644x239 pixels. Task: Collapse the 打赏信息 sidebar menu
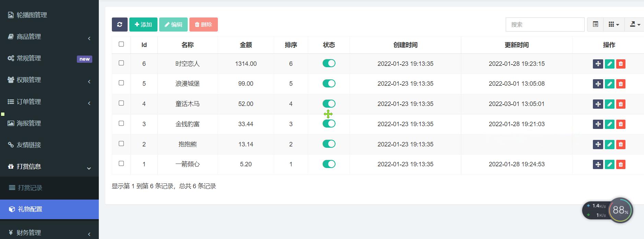click(x=49, y=167)
